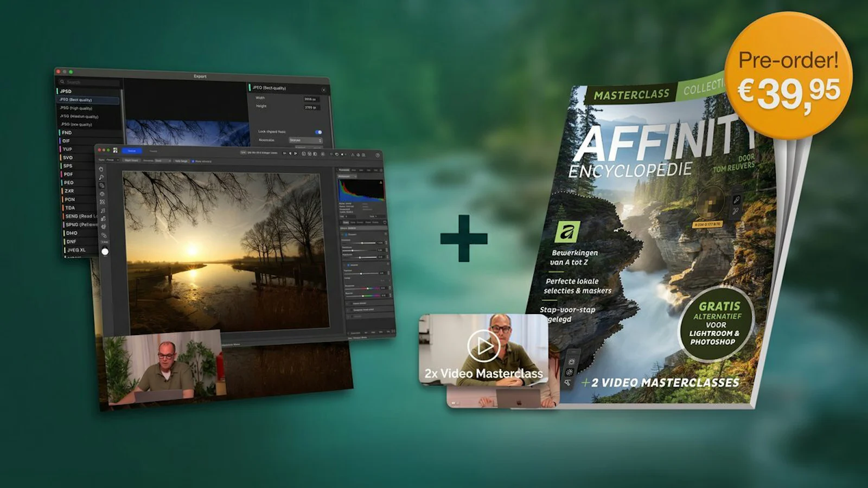Click the white color circle below the tools

point(105,252)
